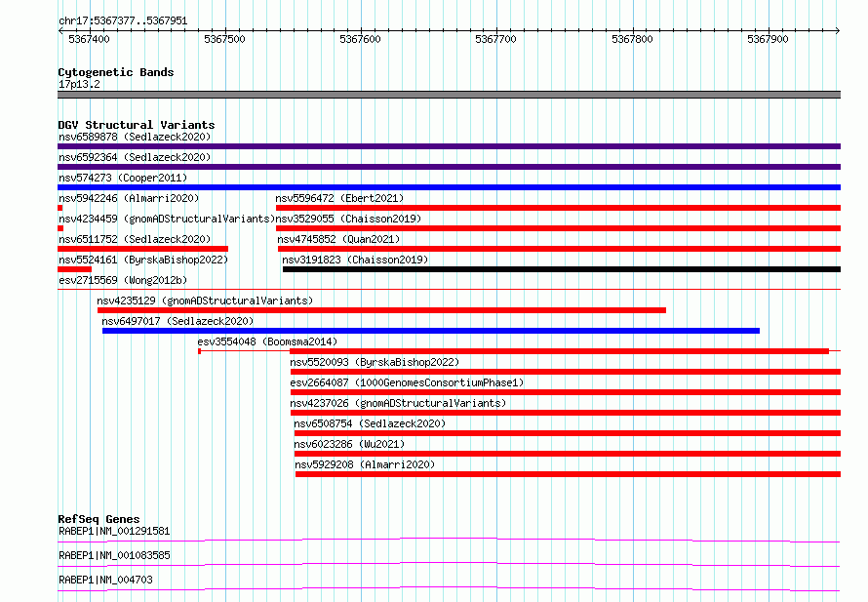868x602 pixels.
Task: Click the magenta RABEP1|NM_001291581 transcript line
Action: click(449, 540)
